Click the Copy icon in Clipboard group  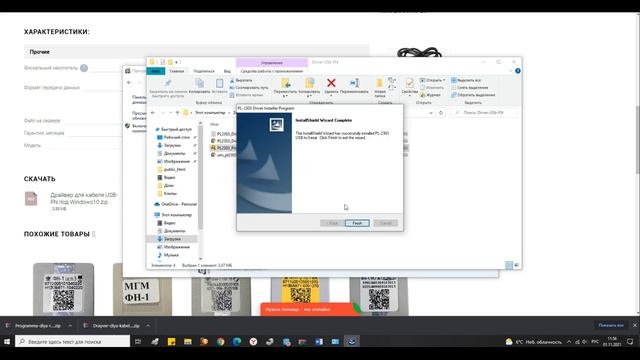[200, 83]
